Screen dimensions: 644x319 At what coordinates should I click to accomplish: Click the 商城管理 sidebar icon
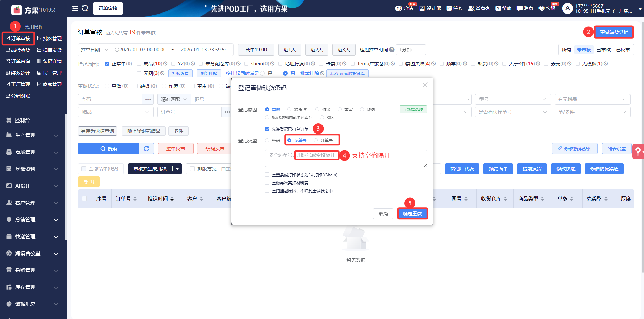coord(9,152)
